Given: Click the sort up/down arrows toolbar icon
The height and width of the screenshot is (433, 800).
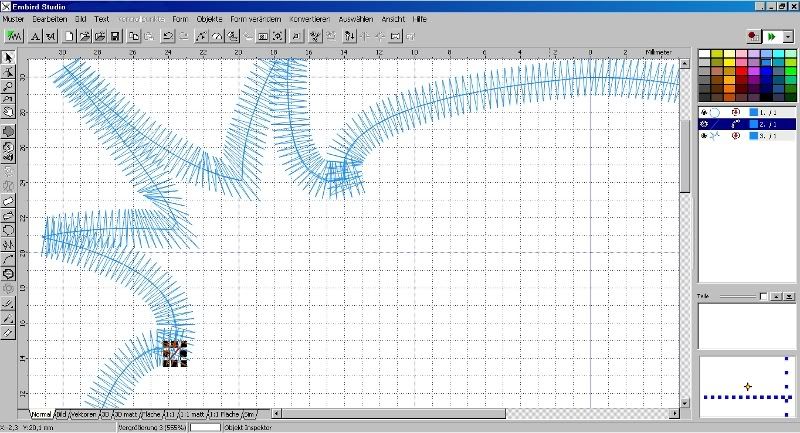Looking at the screenshot, I should tap(349, 36).
